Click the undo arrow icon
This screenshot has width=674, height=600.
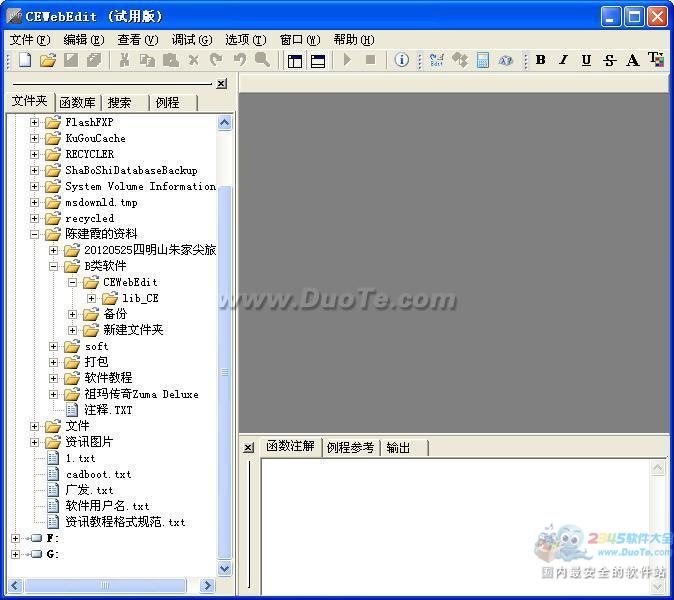coord(240,60)
